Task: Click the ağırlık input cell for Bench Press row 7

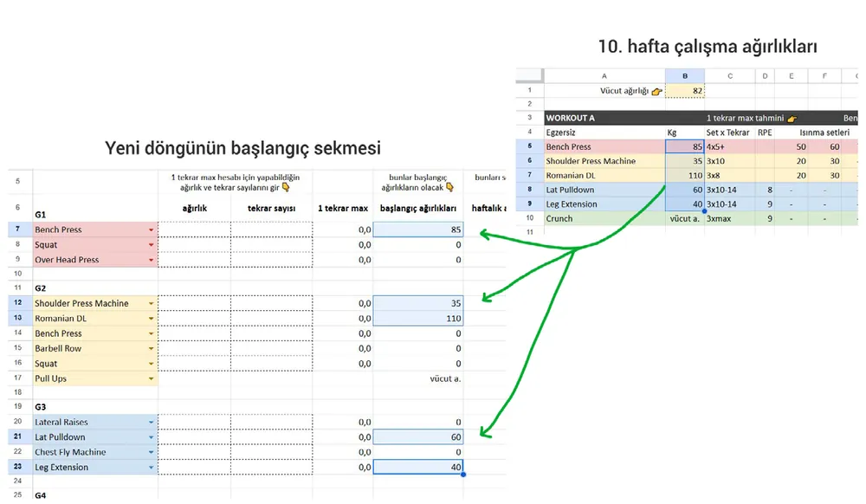Action: (x=194, y=229)
